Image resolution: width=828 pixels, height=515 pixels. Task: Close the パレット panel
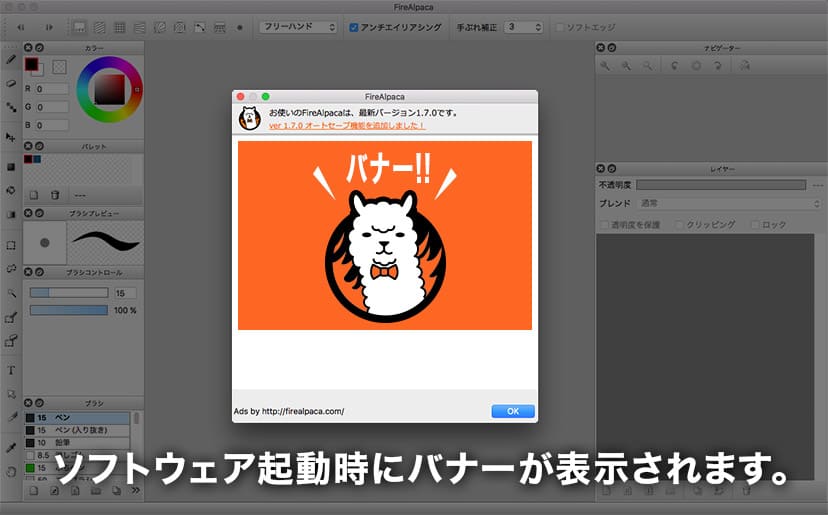[x=29, y=146]
